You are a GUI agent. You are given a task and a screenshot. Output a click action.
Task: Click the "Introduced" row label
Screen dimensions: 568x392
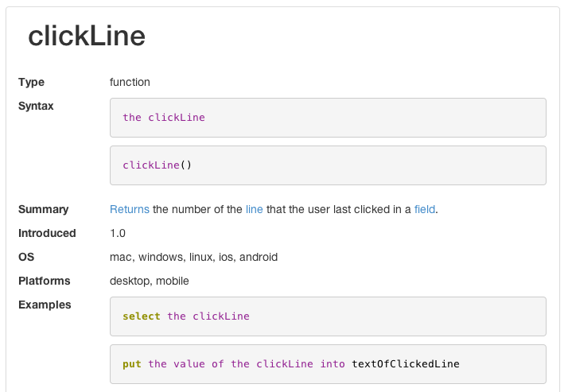pos(47,233)
